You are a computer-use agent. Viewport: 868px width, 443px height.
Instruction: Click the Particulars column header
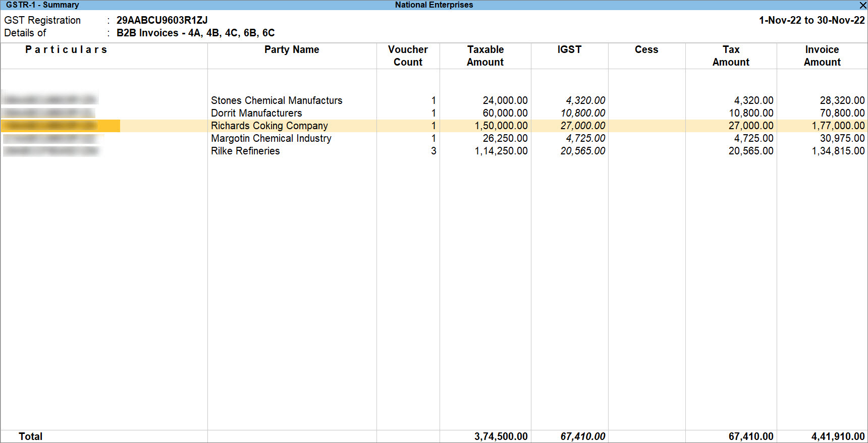point(66,49)
